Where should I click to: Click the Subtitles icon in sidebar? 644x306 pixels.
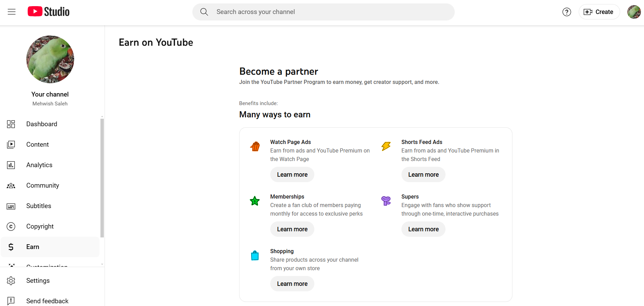point(11,206)
